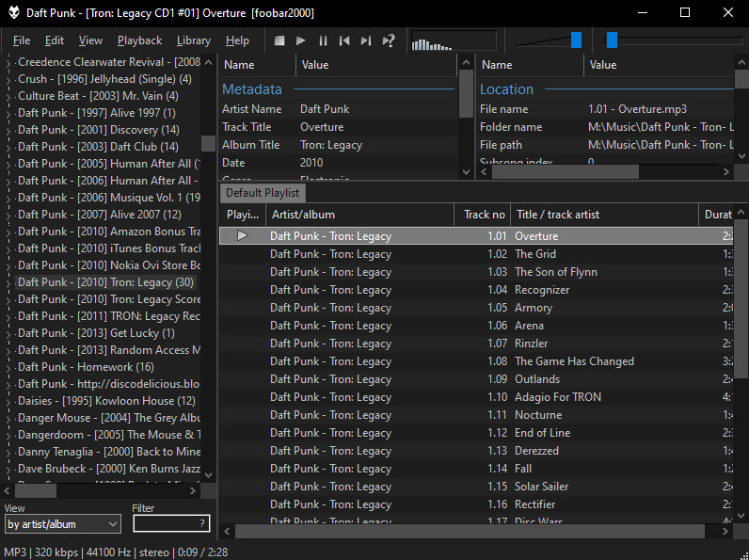Click the seek bar handle
The height and width of the screenshot is (560, 749).
[612, 40]
